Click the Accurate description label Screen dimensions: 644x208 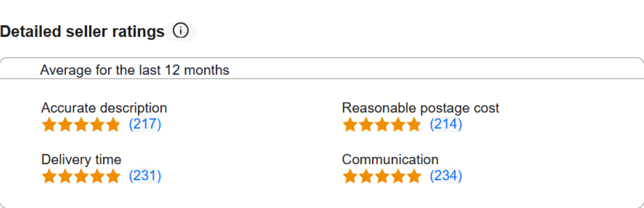click(104, 108)
